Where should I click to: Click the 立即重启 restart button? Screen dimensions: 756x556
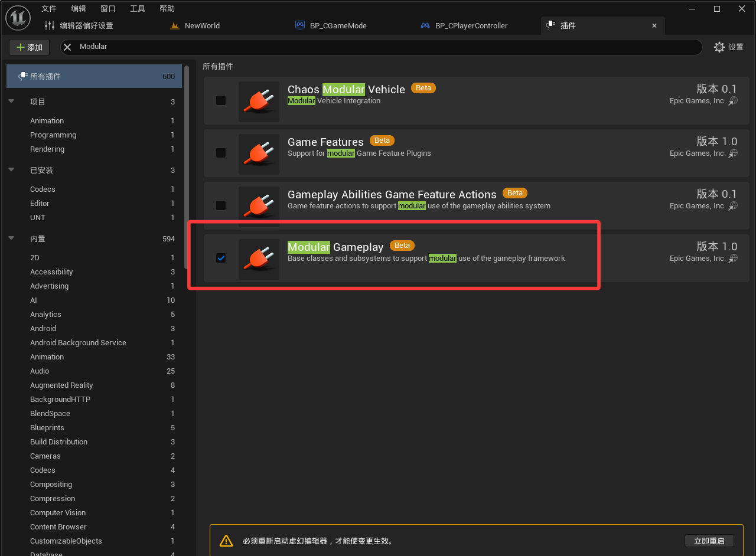tap(709, 541)
